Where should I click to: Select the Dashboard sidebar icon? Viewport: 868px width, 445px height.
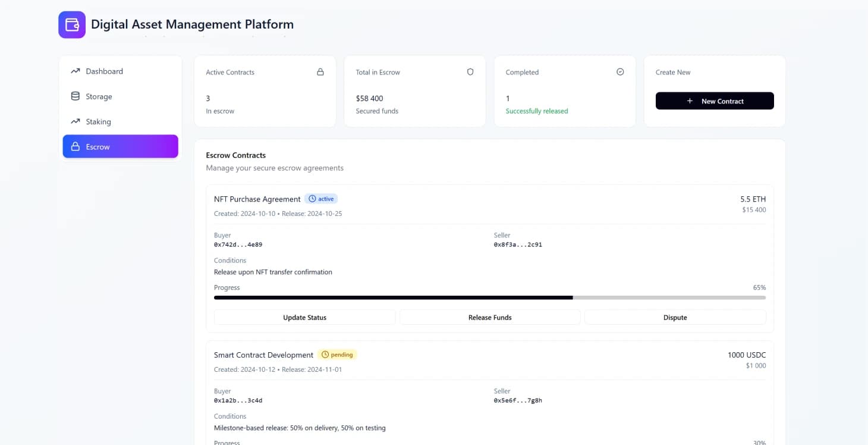[x=75, y=71]
